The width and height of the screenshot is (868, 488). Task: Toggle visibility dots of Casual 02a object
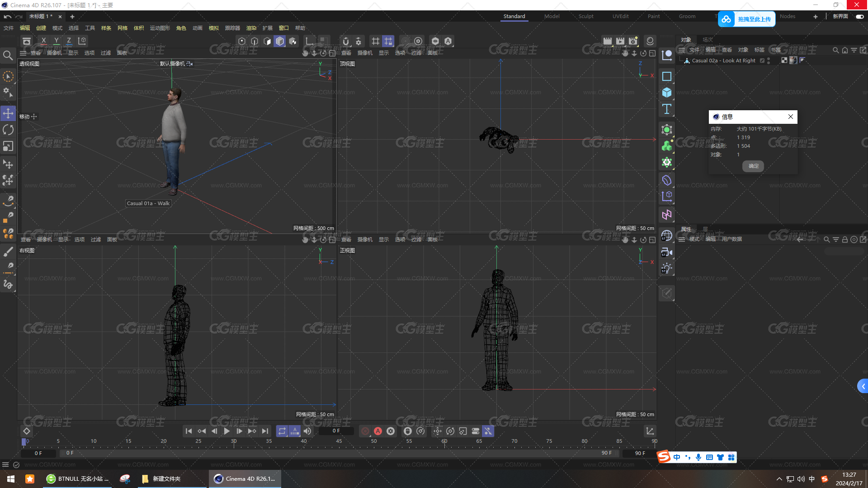769,61
